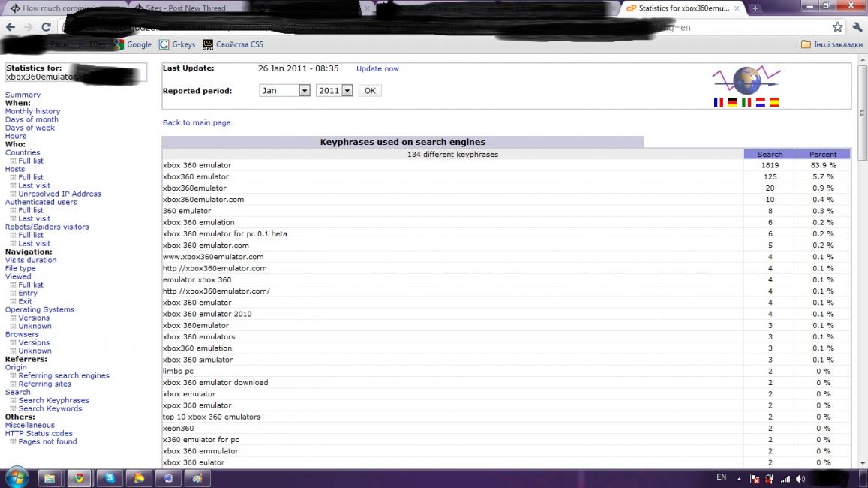Click the Update now link
868x488 pixels.
tap(377, 68)
